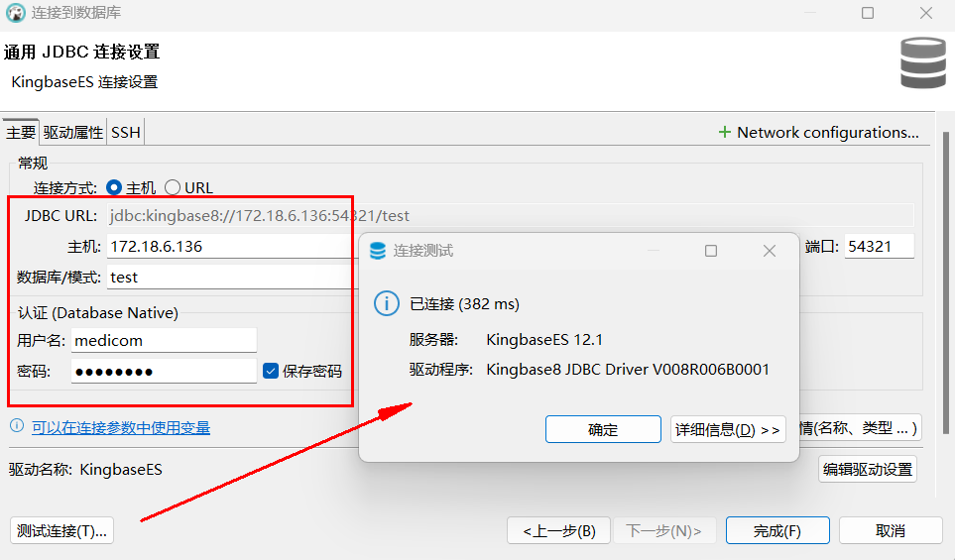This screenshot has height=560, width=955.
Task: Click the 认证 (Database Native) group label
Action: [97, 313]
